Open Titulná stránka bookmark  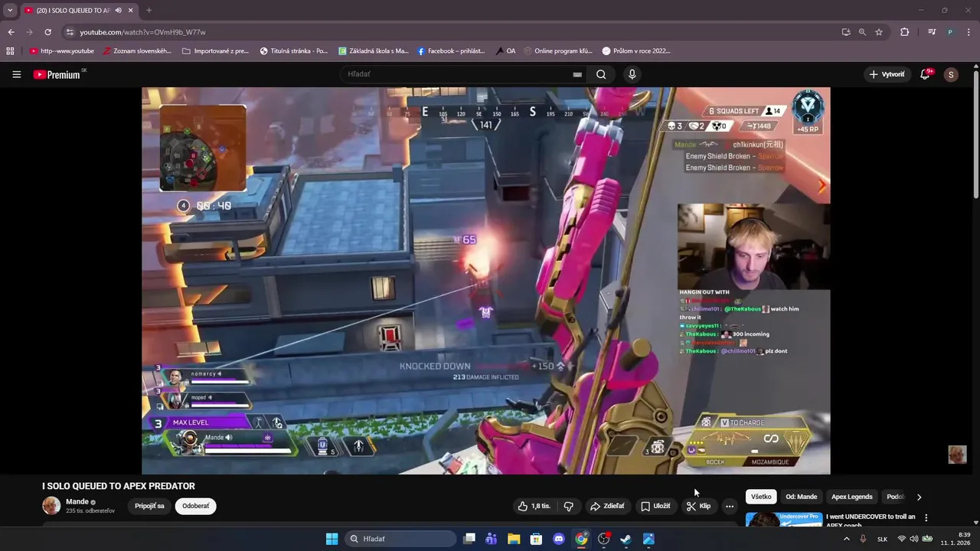294,51
